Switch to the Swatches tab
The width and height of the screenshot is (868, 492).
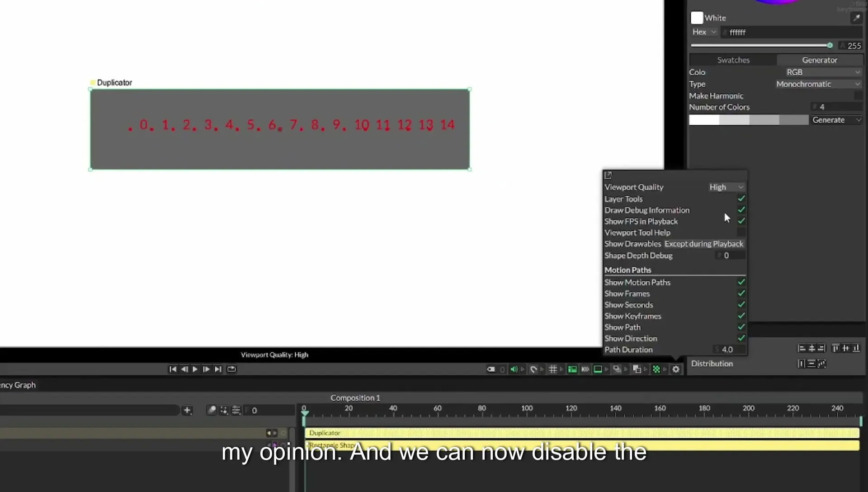(x=733, y=60)
